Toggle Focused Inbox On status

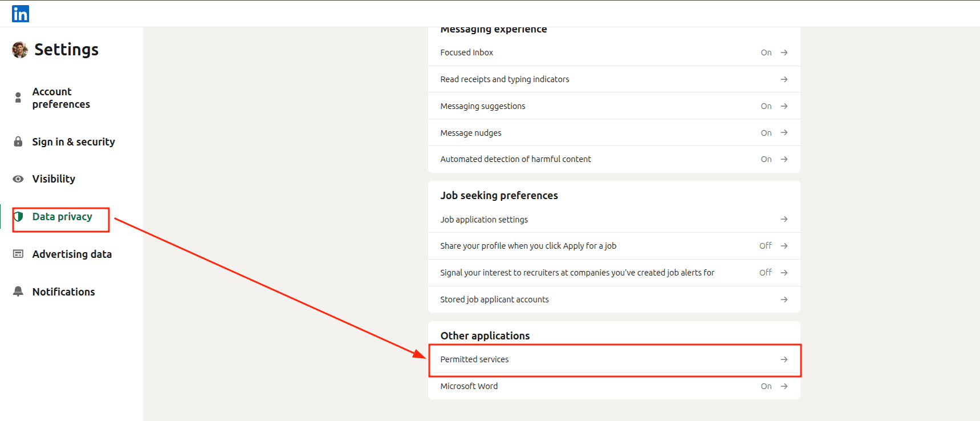(766, 52)
